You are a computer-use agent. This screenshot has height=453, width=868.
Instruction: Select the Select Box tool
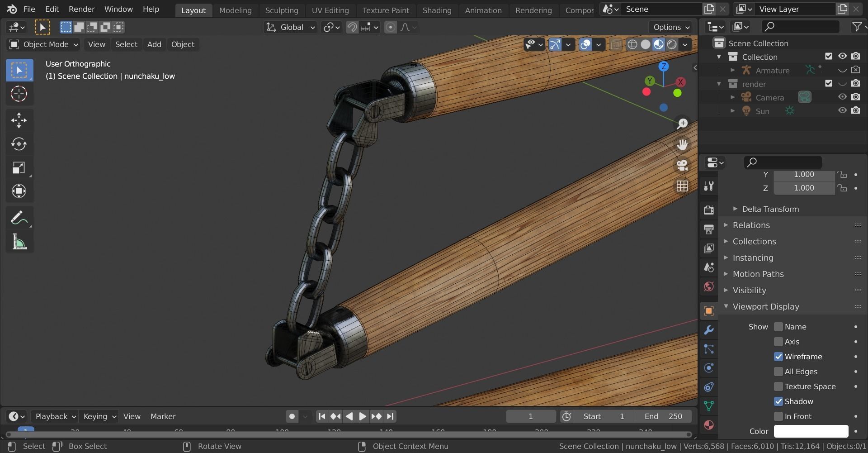click(x=19, y=70)
